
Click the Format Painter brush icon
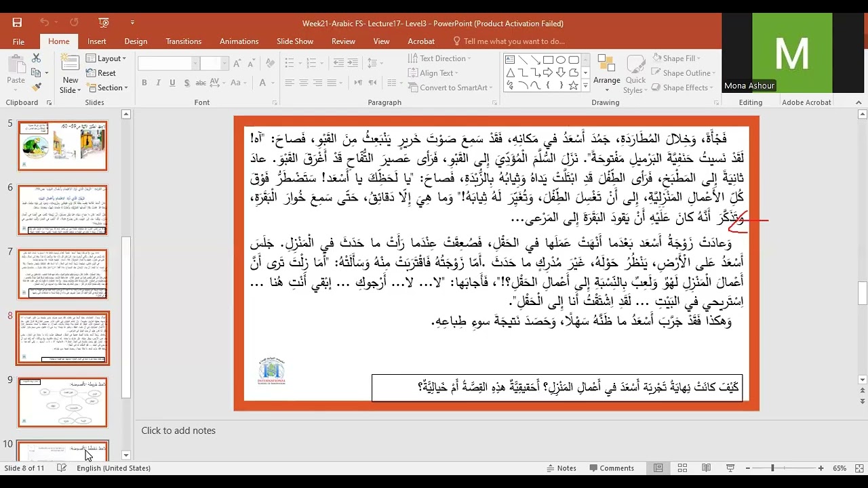[36, 87]
